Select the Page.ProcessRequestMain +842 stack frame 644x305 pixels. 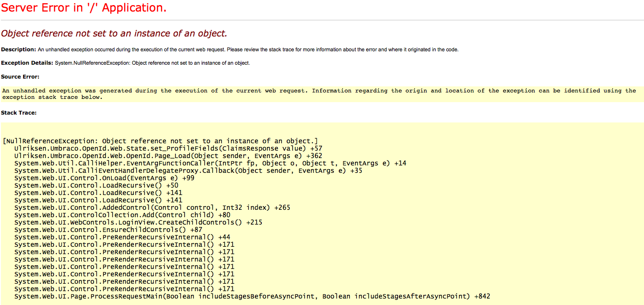pyautogui.click(x=252, y=296)
